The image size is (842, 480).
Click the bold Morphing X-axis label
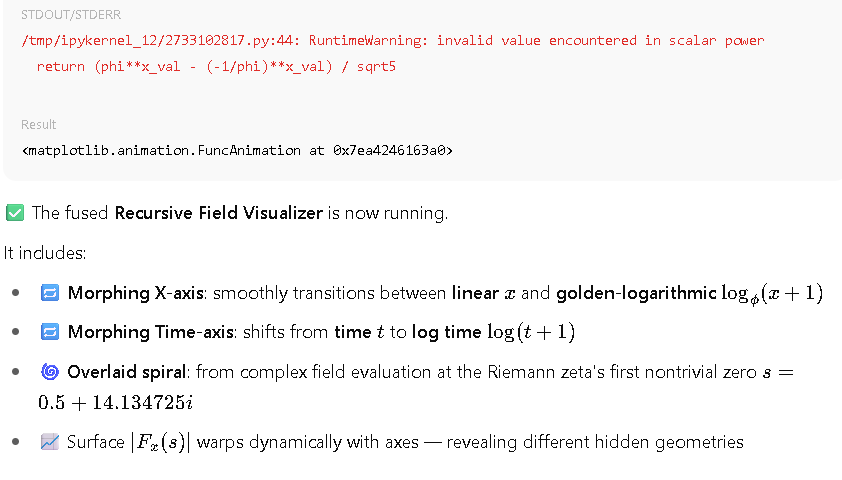point(135,293)
